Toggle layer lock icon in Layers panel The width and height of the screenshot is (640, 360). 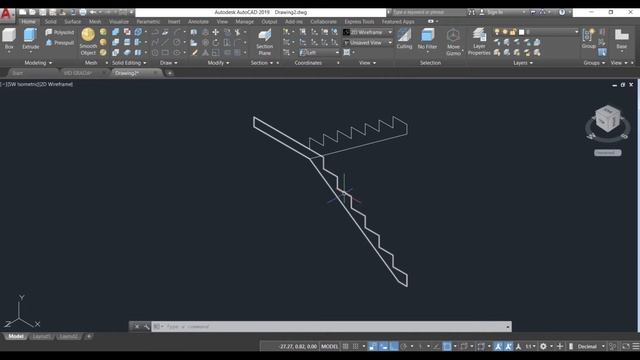point(513,32)
